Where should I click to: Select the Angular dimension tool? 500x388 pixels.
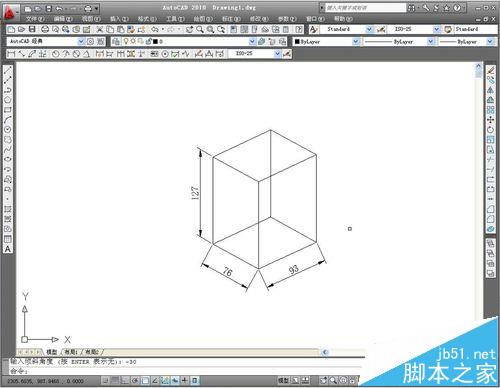pos(86,54)
